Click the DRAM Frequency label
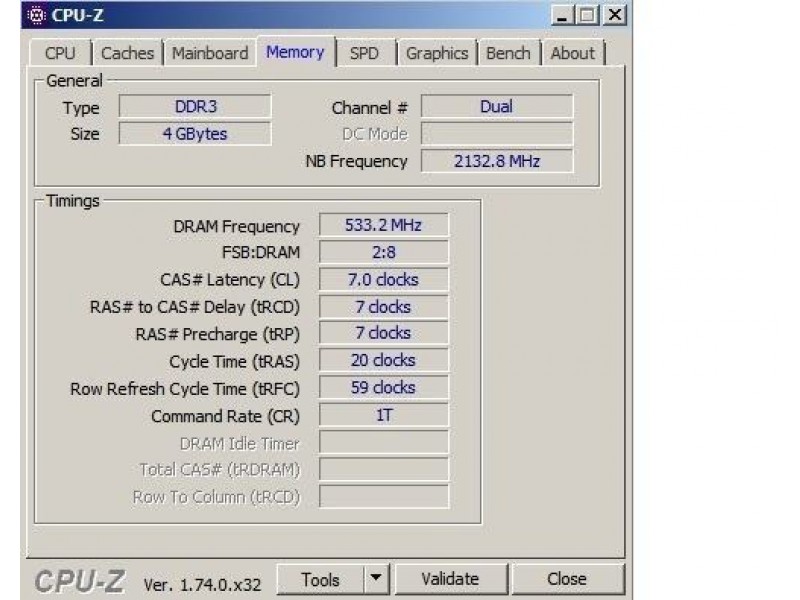Screen dimensions: 800x600 click(236, 227)
